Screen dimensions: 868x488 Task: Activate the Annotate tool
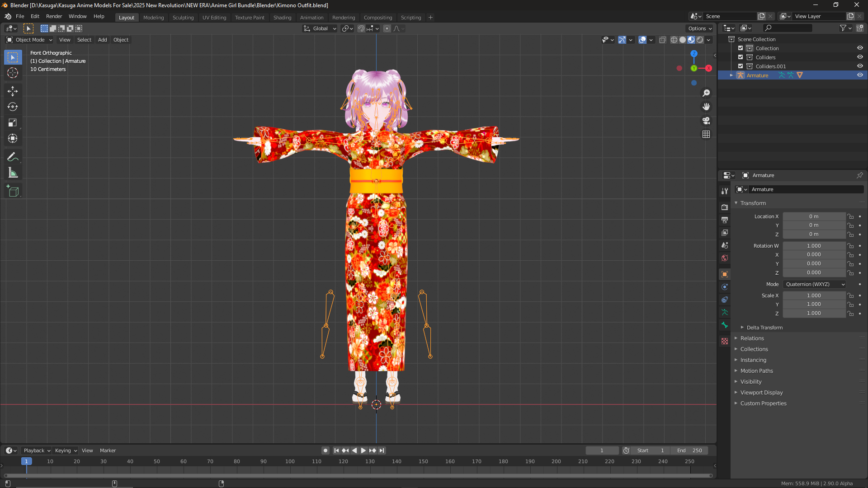coord(13,157)
